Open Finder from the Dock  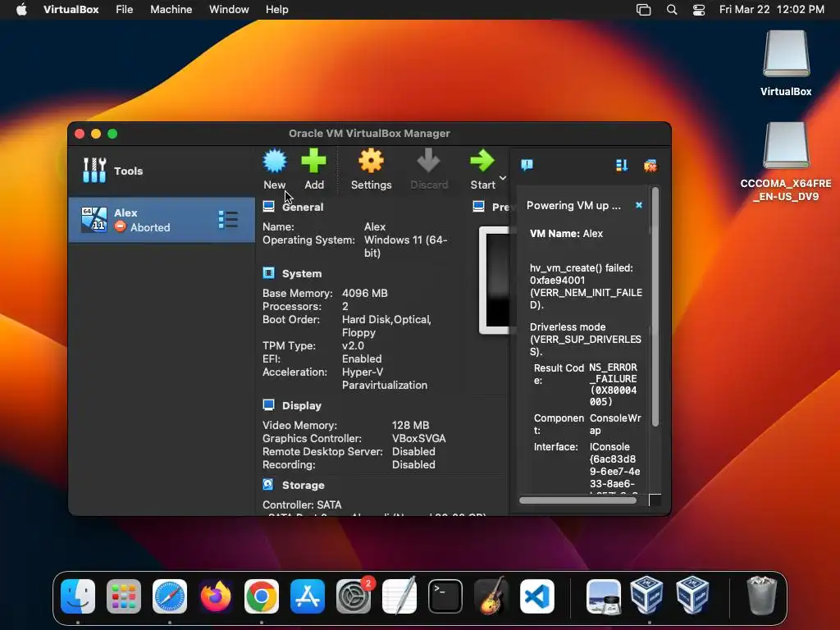[78, 596]
